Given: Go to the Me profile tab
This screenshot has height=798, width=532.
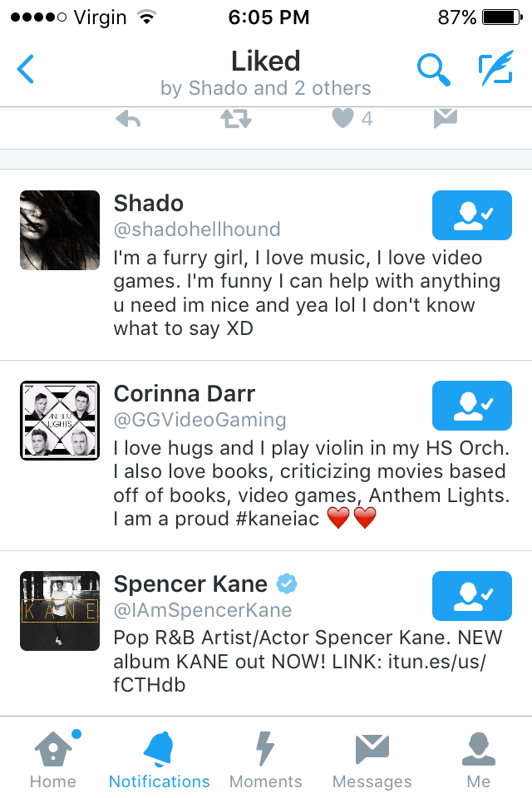Looking at the screenshot, I should click(x=479, y=759).
